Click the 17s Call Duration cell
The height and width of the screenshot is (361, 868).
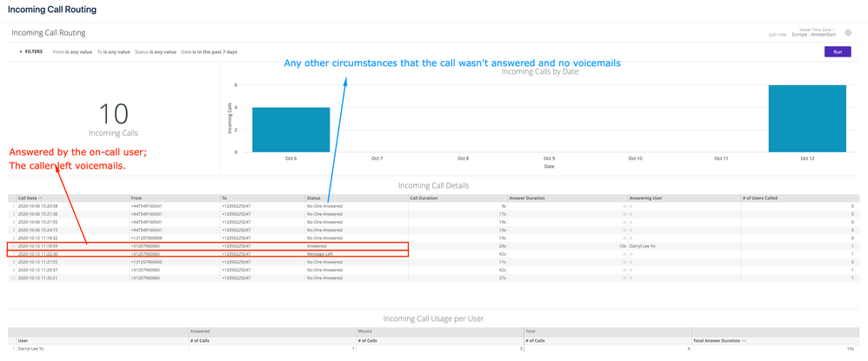(x=503, y=214)
